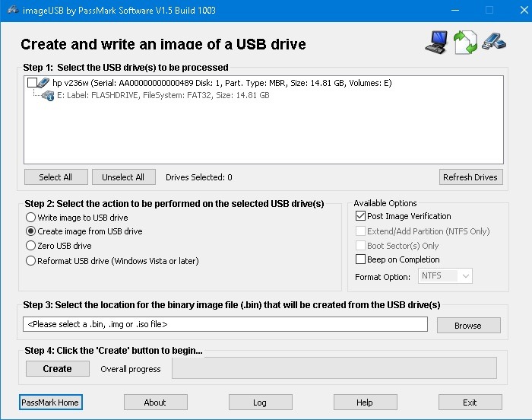The height and width of the screenshot is (420, 532).
Task: Click the imageUSB app icon in title bar
Action: (13, 10)
